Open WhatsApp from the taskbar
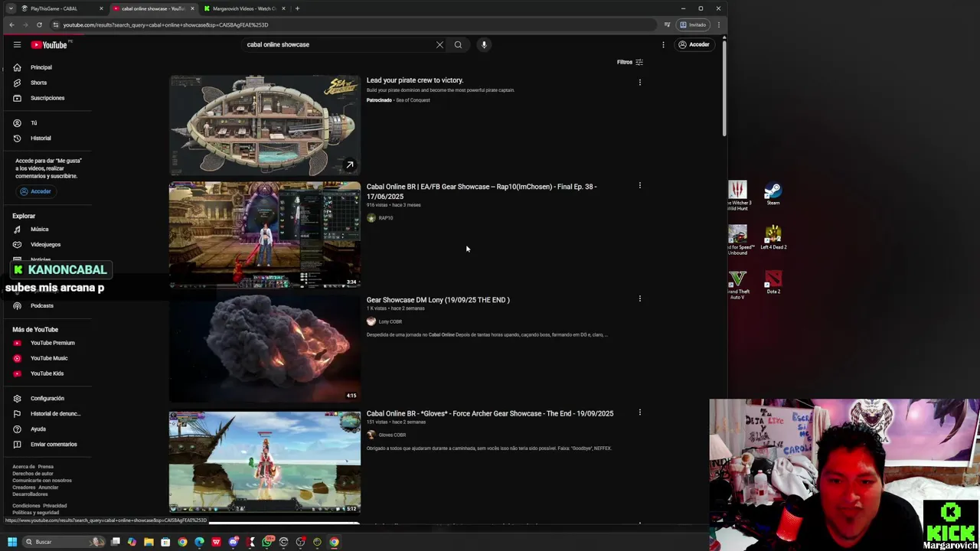The height and width of the screenshot is (551, 980). click(x=266, y=542)
